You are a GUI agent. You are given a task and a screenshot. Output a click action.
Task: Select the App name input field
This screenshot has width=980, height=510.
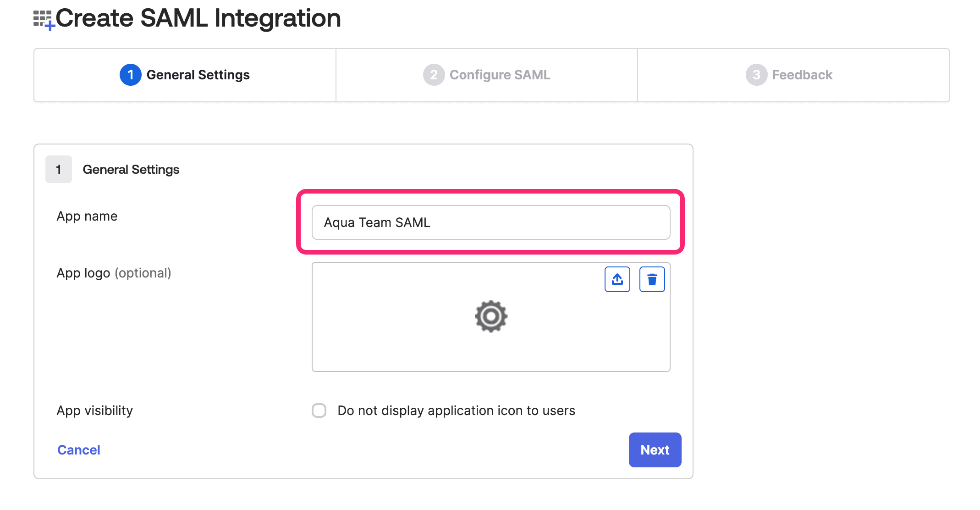490,222
